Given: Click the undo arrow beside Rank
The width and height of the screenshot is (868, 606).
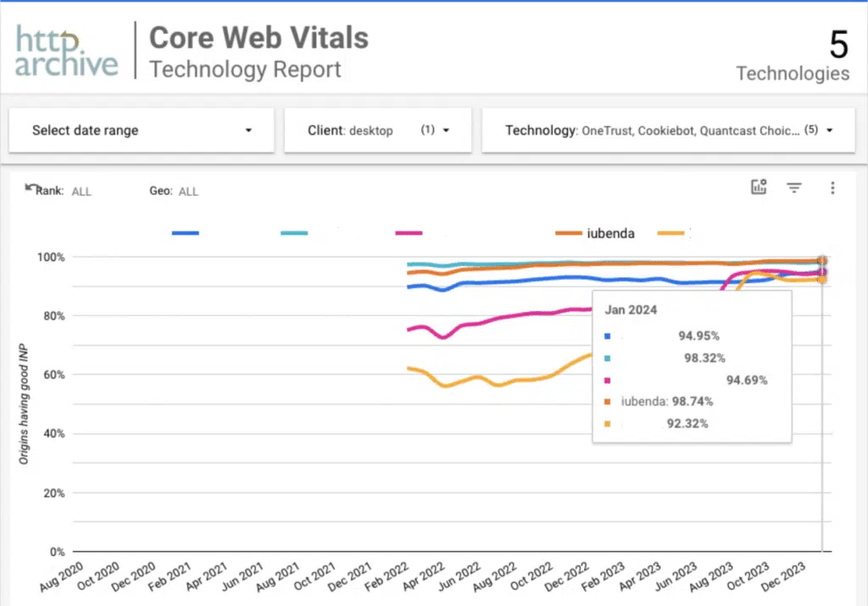Looking at the screenshot, I should 30,188.
